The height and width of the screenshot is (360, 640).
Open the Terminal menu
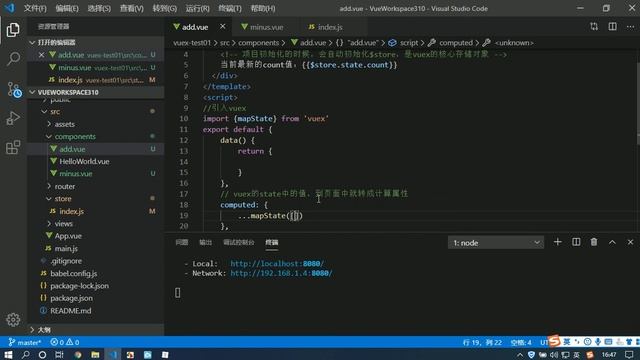point(230,8)
